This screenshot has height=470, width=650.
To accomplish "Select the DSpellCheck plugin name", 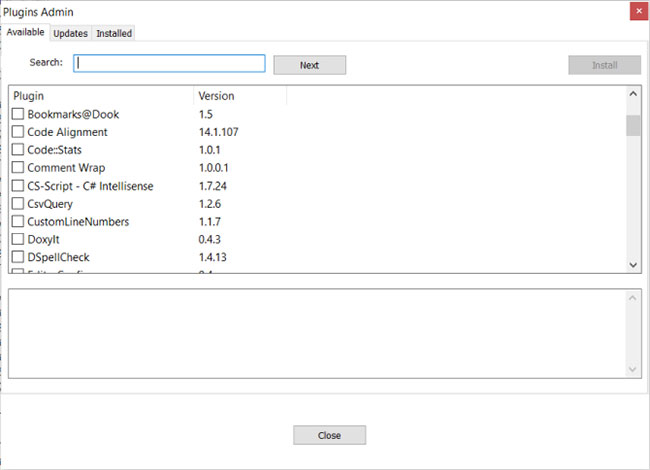I will pyautogui.click(x=58, y=257).
